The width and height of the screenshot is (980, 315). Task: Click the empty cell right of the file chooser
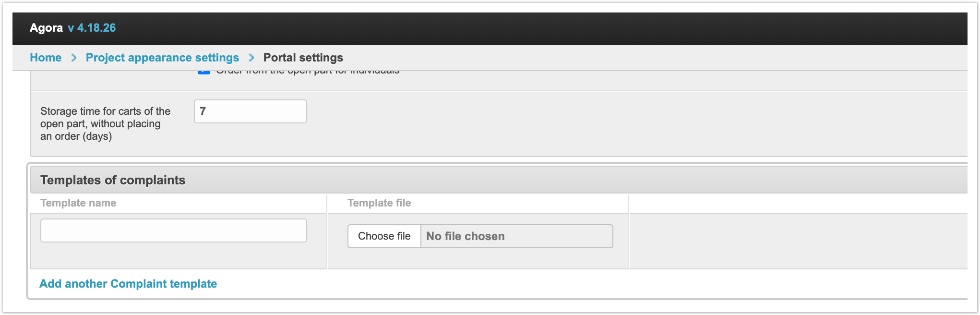(797, 241)
